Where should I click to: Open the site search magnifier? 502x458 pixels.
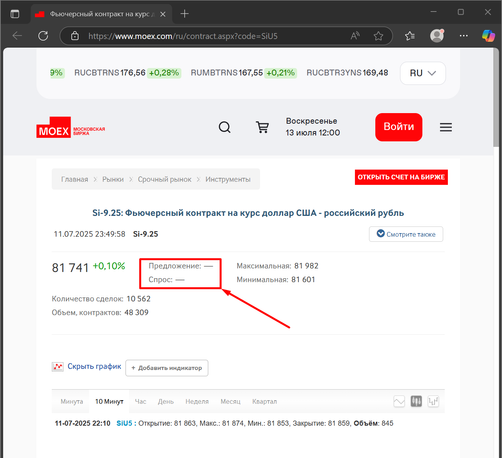pyautogui.click(x=224, y=127)
